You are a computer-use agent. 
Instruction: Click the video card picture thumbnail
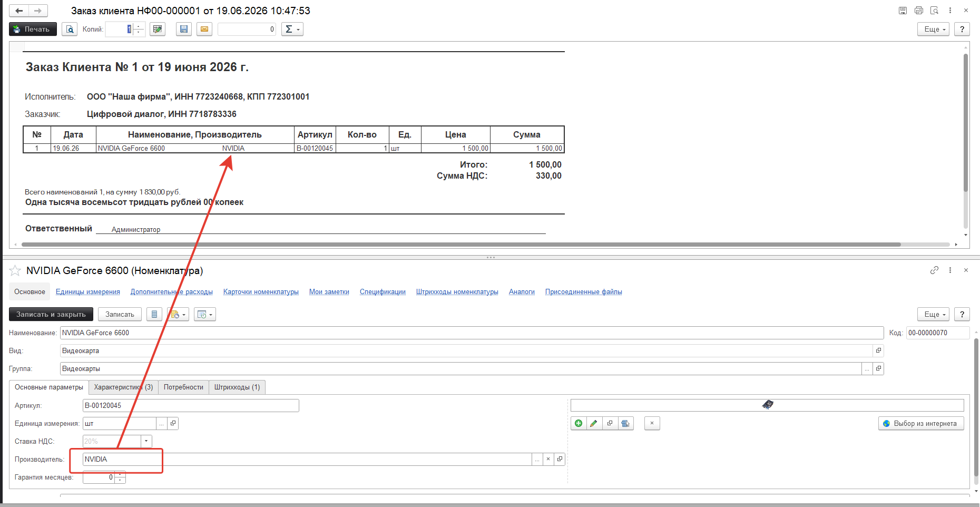pos(768,405)
